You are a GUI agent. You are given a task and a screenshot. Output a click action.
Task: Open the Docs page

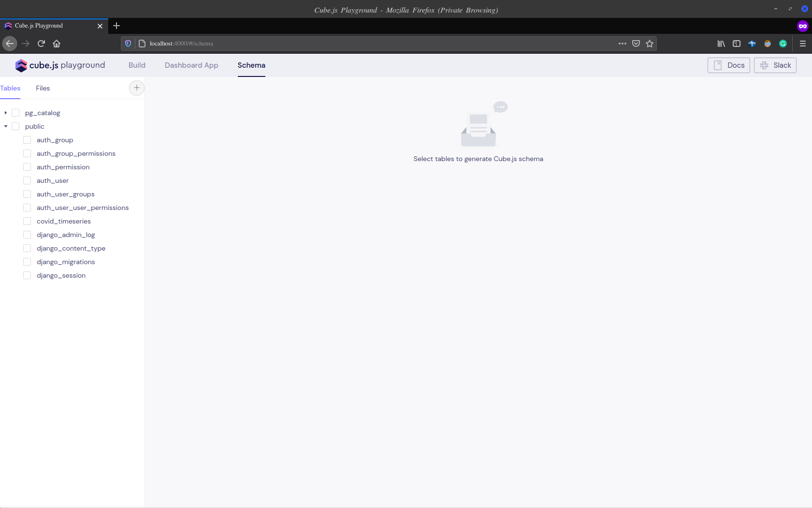coord(728,65)
